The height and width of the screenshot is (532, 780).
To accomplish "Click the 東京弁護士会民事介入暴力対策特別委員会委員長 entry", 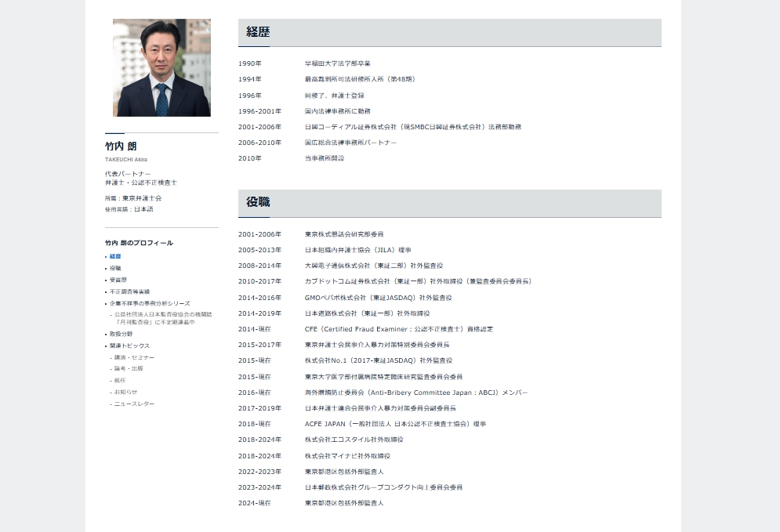I will [x=377, y=345].
